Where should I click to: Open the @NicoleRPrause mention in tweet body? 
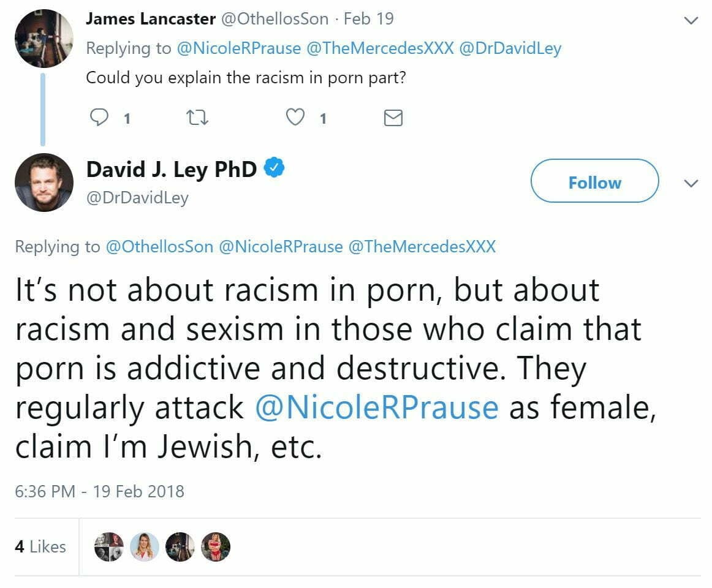tap(376, 408)
